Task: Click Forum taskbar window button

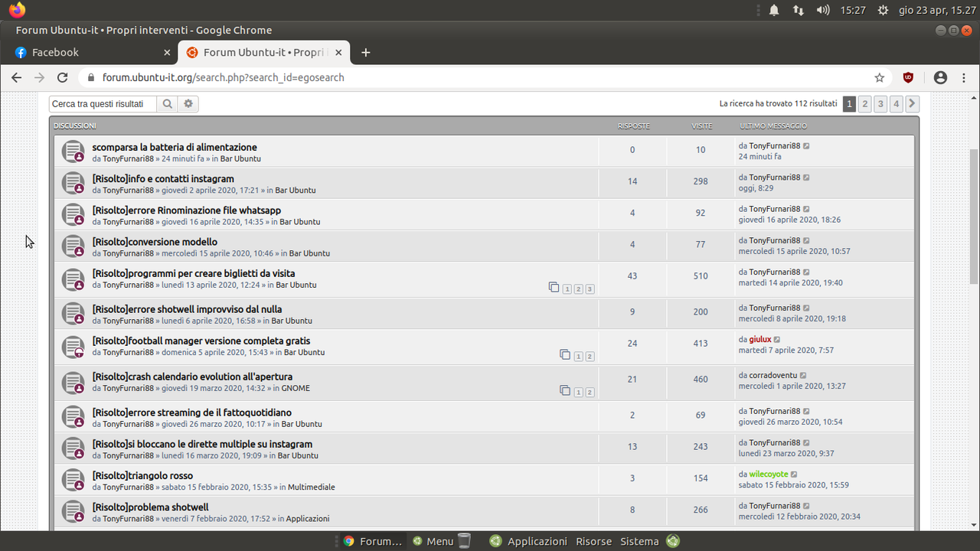Action: [x=372, y=541]
